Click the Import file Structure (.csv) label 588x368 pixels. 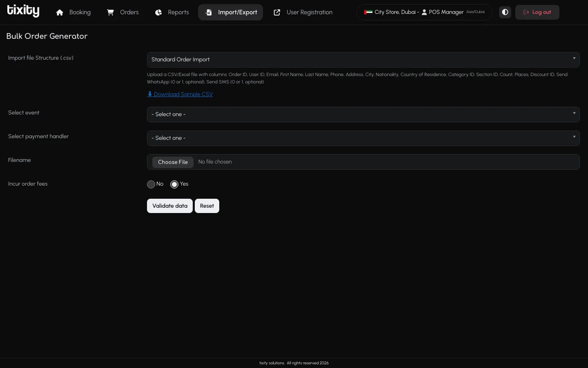coord(41,58)
